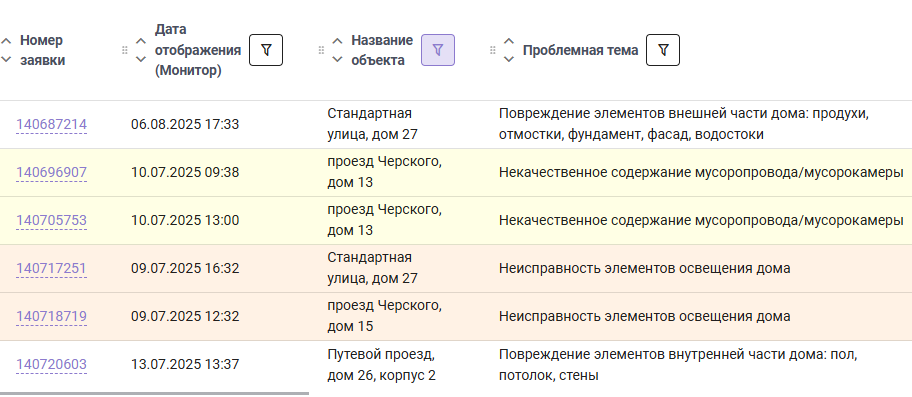Open filter for Проблемная тема column
Image resolution: width=912 pixels, height=397 pixels.
(x=663, y=50)
